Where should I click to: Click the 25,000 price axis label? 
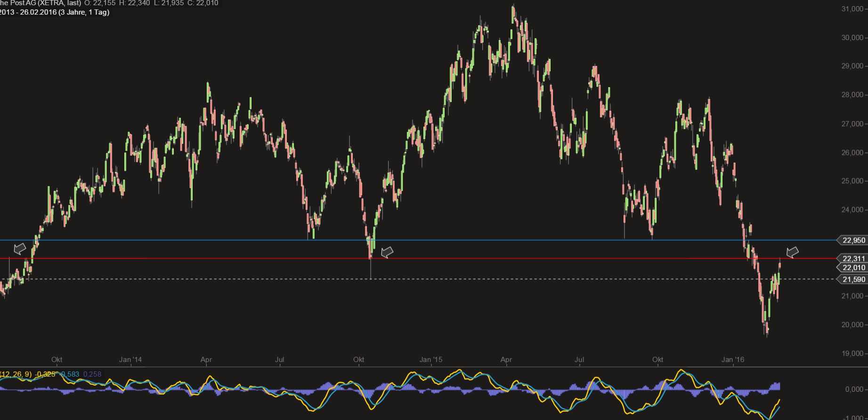[x=852, y=181]
